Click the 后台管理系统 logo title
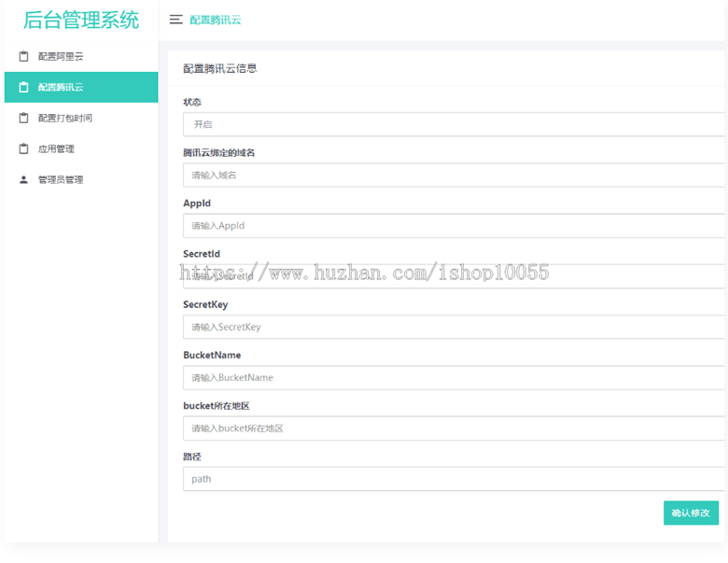The height and width of the screenshot is (563, 728). pos(81,20)
